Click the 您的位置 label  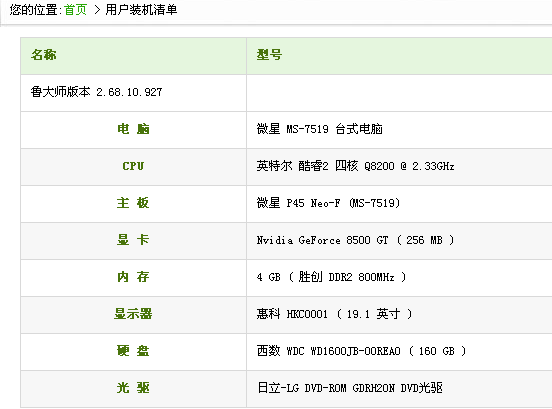click(x=34, y=10)
